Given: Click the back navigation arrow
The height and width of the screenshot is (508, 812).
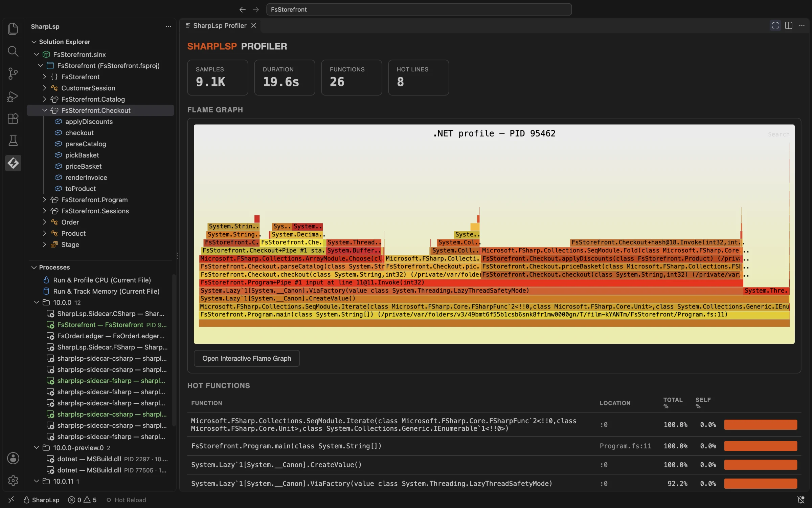Looking at the screenshot, I should point(242,9).
